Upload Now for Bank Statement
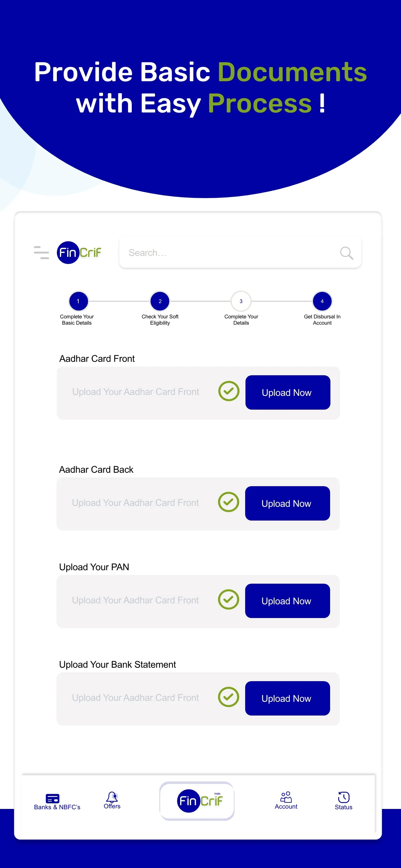 coord(288,698)
